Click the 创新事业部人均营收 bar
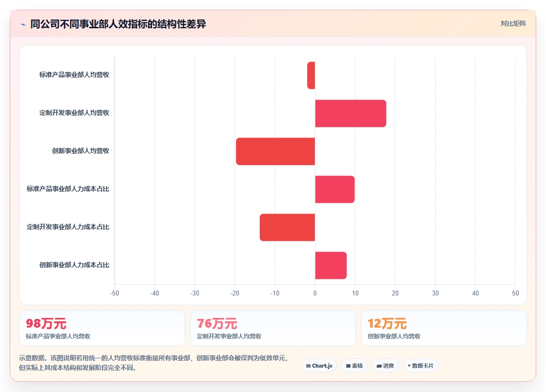 pyautogui.click(x=275, y=152)
